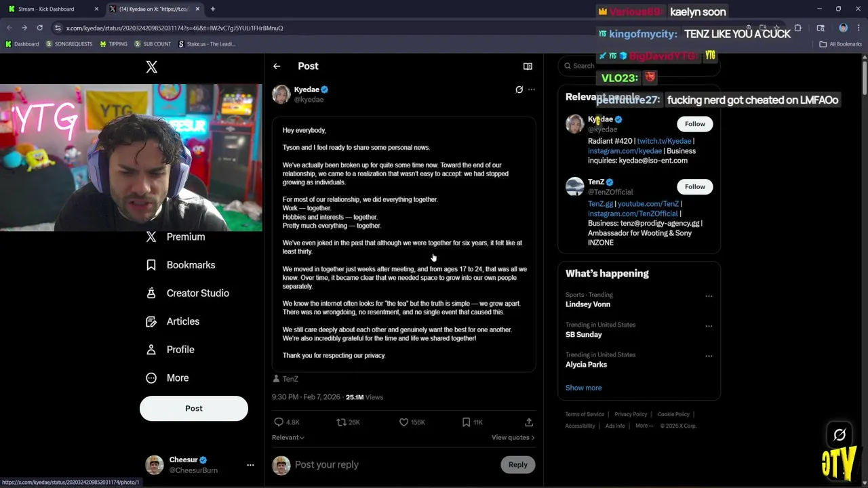Open the TIPPING bookmark
The height and width of the screenshot is (488, 868).
click(113, 44)
